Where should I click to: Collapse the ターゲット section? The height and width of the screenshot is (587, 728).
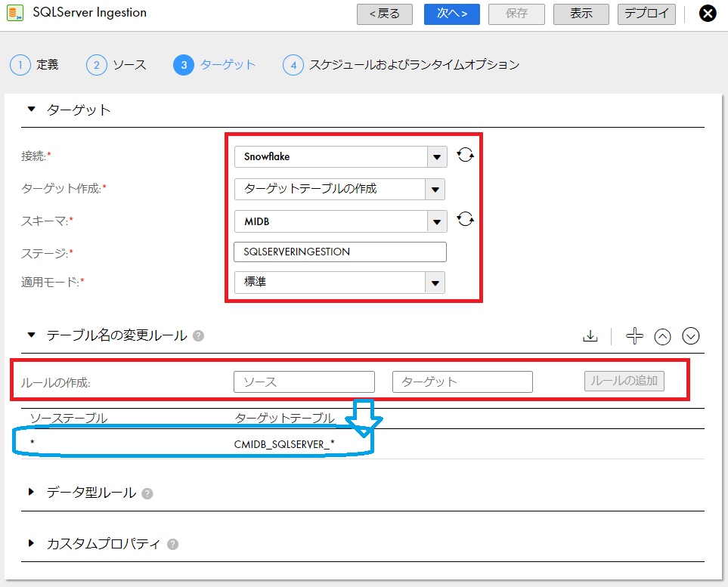tap(31, 110)
